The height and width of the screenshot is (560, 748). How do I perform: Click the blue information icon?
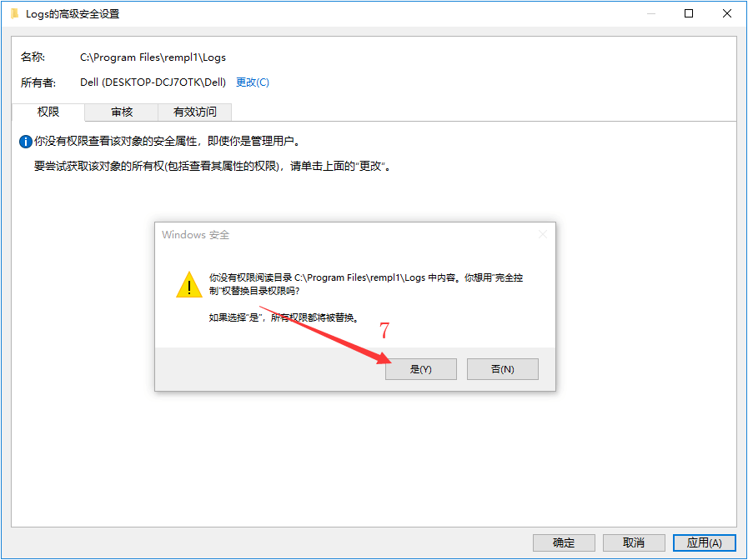pos(25,142)
